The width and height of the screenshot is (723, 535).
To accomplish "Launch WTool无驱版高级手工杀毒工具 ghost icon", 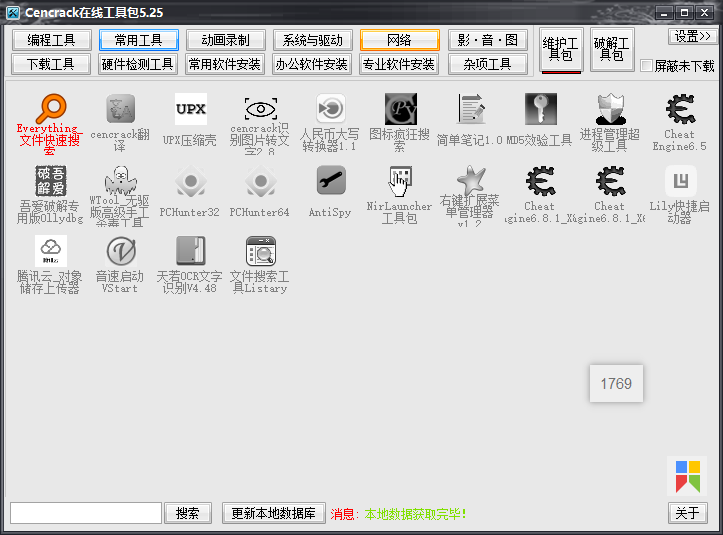I will (x=121, y=181).
